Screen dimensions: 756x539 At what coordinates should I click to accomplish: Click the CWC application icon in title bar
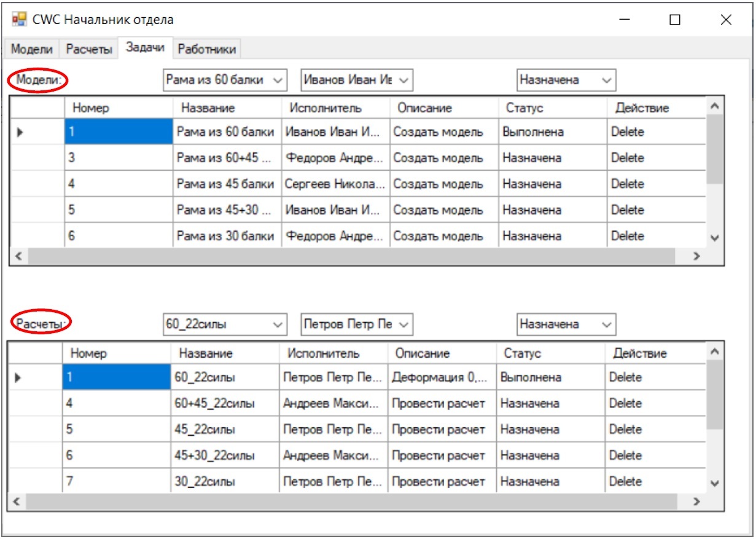coord(19,19)
